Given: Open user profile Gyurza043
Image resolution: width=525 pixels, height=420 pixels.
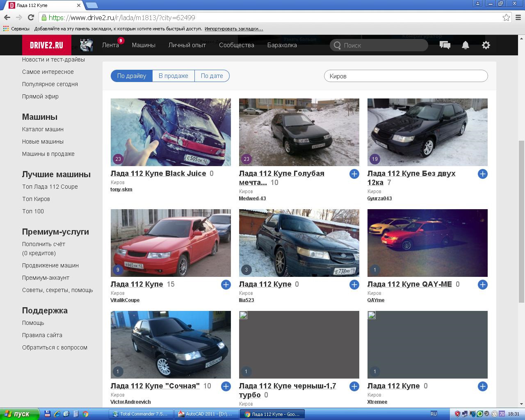Looking at the screenshot, I should [379, 199].
